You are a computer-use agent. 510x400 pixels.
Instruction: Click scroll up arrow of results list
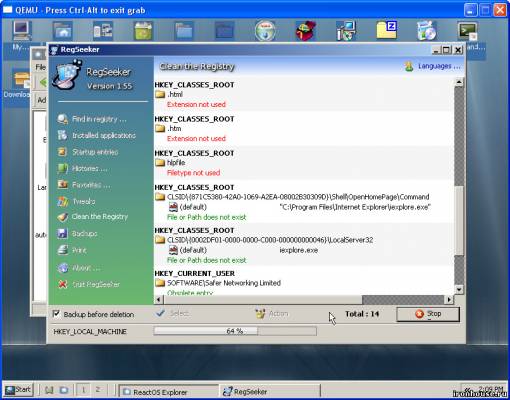tap(459, 82)
